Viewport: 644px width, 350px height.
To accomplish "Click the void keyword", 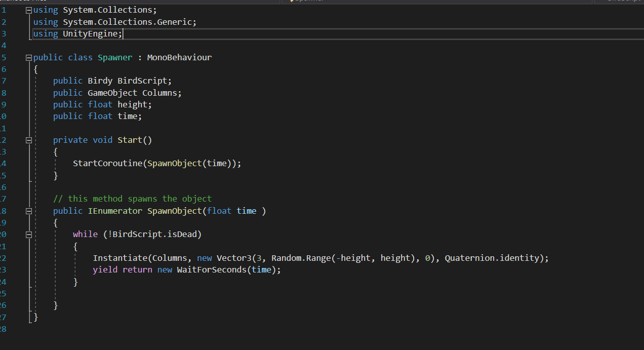I will point(103,140).
